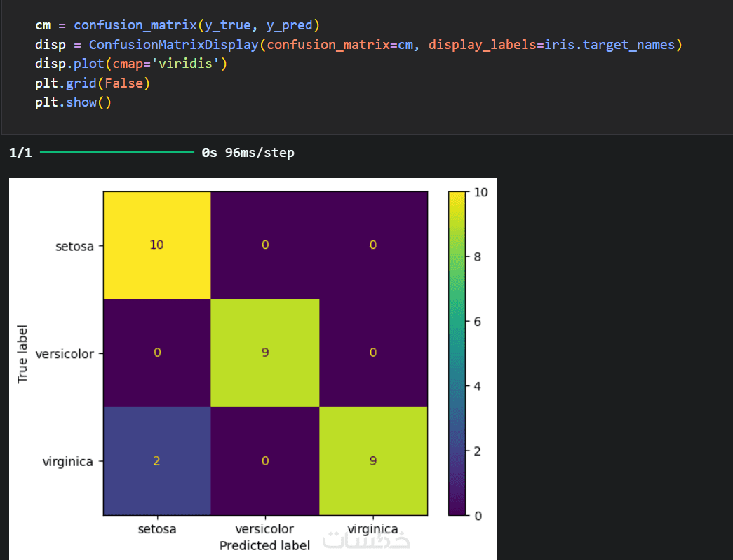The image size is (733, 560).
Task: Click the dark blue cell showing 2
Action: 157,460
